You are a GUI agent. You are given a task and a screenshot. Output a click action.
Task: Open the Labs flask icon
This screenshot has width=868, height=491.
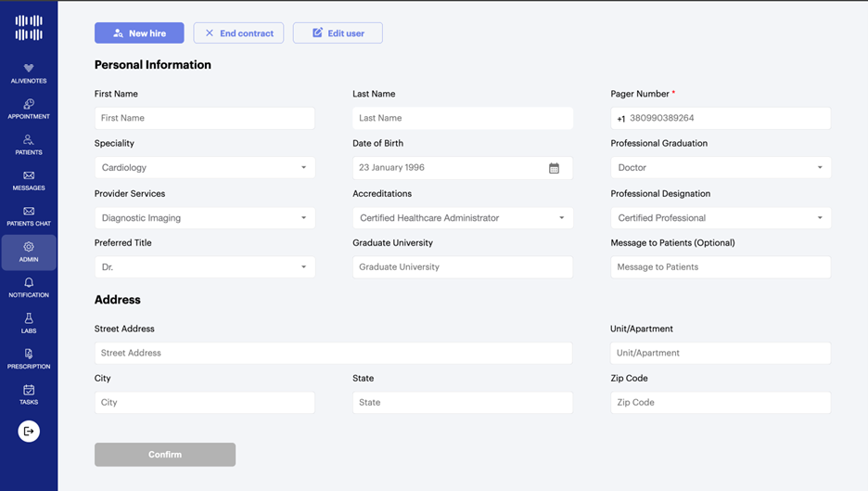point(29,319)
